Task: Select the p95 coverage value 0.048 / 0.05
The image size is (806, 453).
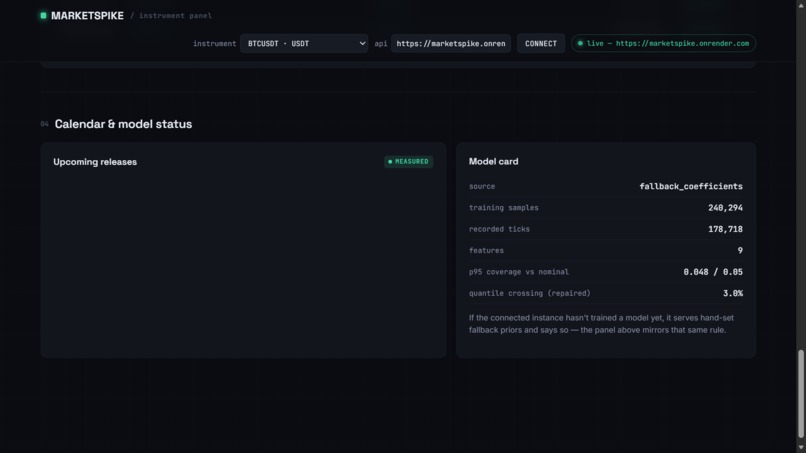Action: tap(713, 272)
